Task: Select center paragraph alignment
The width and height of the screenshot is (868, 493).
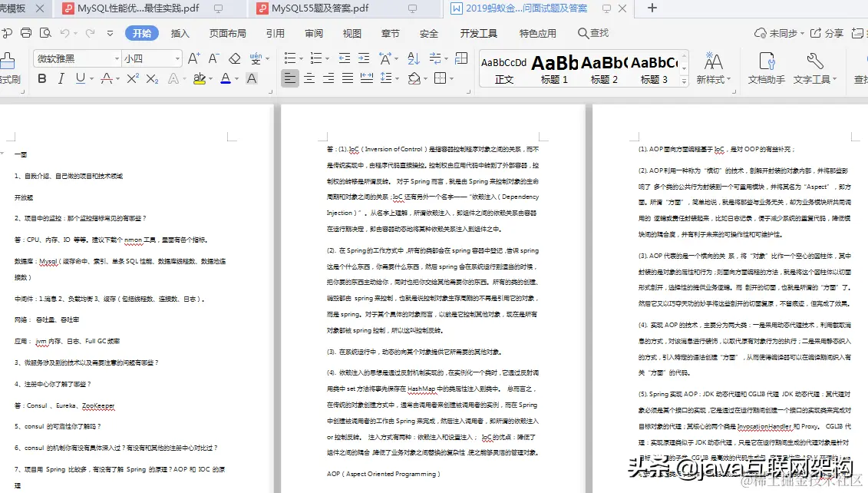Action: (x=310, y=78)
